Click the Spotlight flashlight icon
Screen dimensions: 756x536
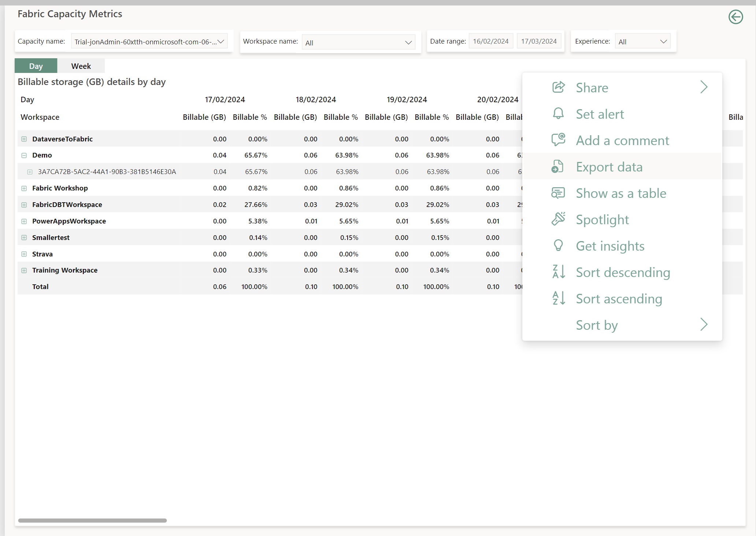tap(558, 219)
